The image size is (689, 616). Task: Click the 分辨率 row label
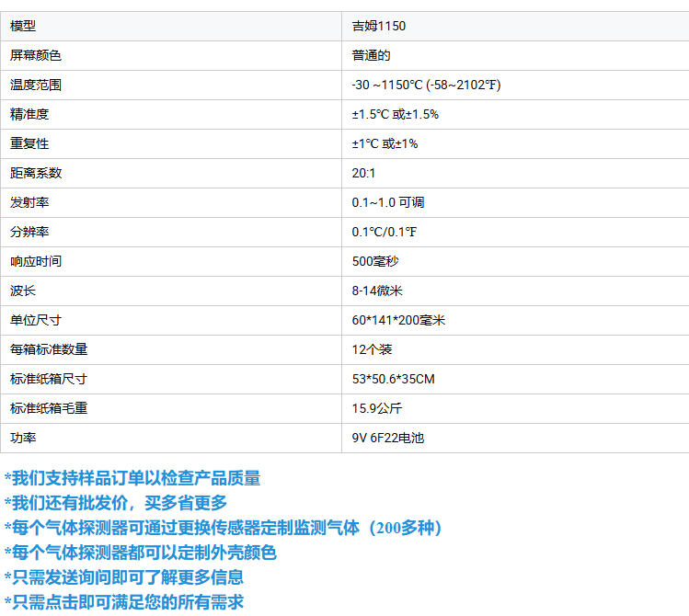[29, 232]
